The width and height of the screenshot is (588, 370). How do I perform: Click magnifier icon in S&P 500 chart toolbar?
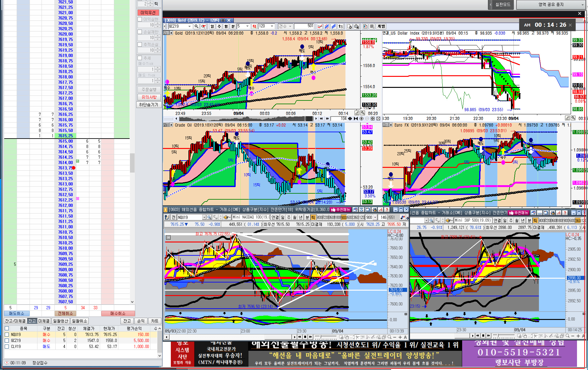(431, 220)
